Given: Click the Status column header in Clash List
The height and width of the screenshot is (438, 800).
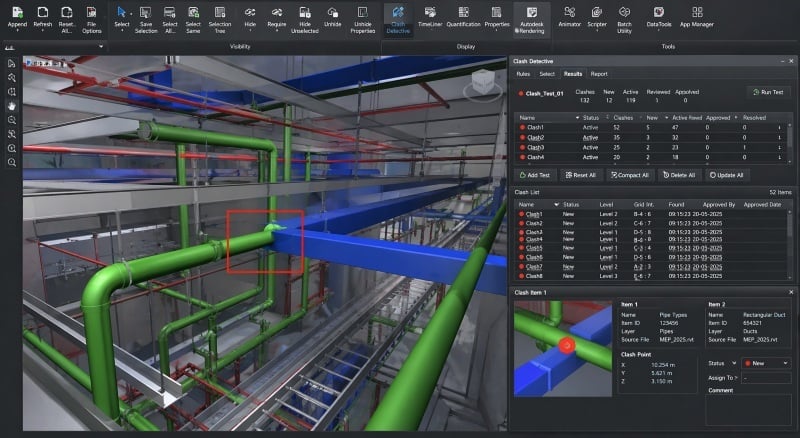Looking at the screenshot, I should point(571,205).
